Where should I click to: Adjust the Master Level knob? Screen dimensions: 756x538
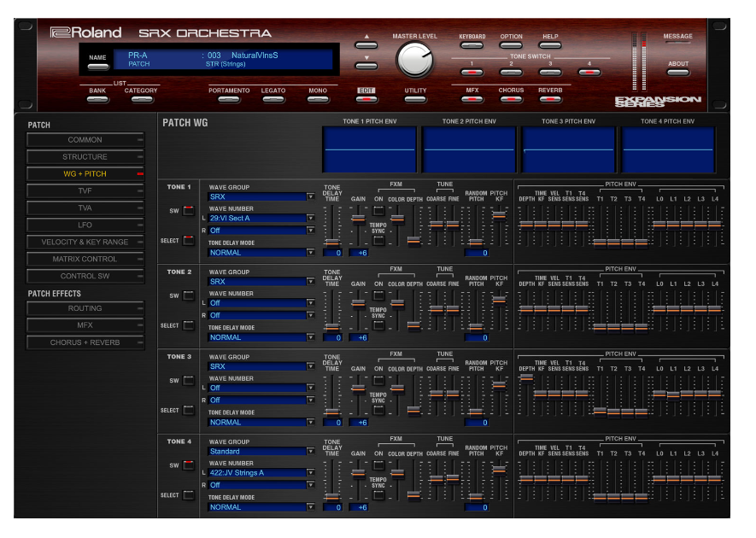pos(414,60)
